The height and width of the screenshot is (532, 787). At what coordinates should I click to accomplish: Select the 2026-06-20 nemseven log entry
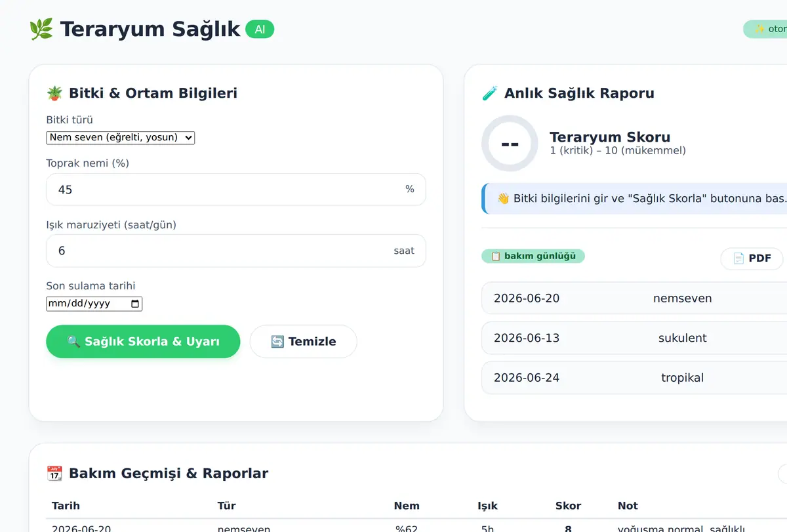coord(634,298)
